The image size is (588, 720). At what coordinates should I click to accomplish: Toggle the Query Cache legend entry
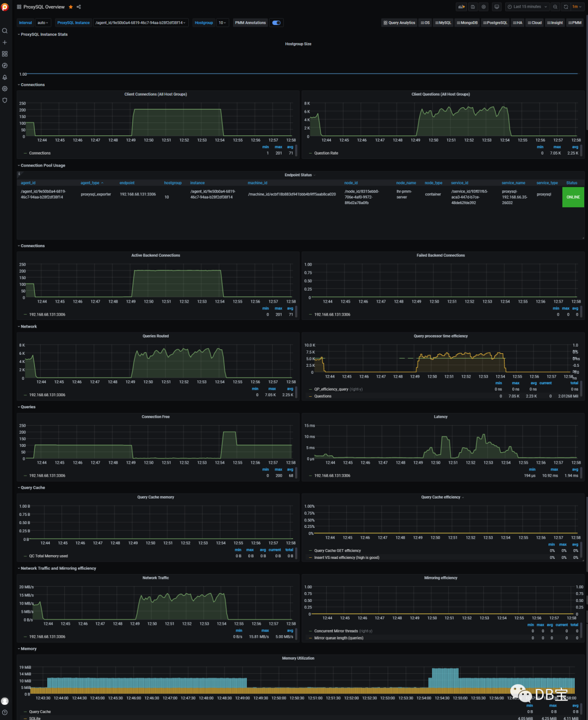(x=39, y=711)
